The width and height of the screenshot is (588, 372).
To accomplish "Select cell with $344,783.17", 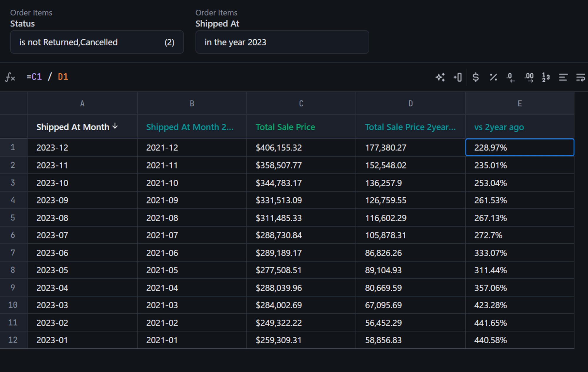I will tap(301, 183).
